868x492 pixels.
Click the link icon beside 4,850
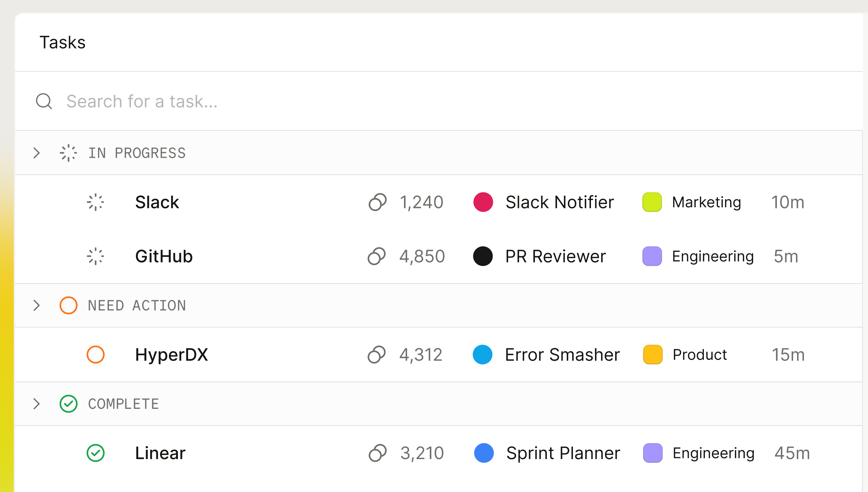(377, 256)
